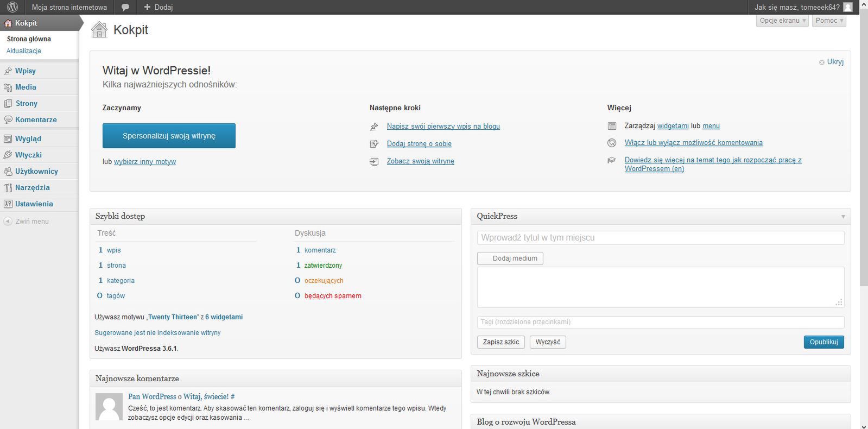
Task: Click the icon next to Zobacz swoją witrynę
Action: point(374,161)
